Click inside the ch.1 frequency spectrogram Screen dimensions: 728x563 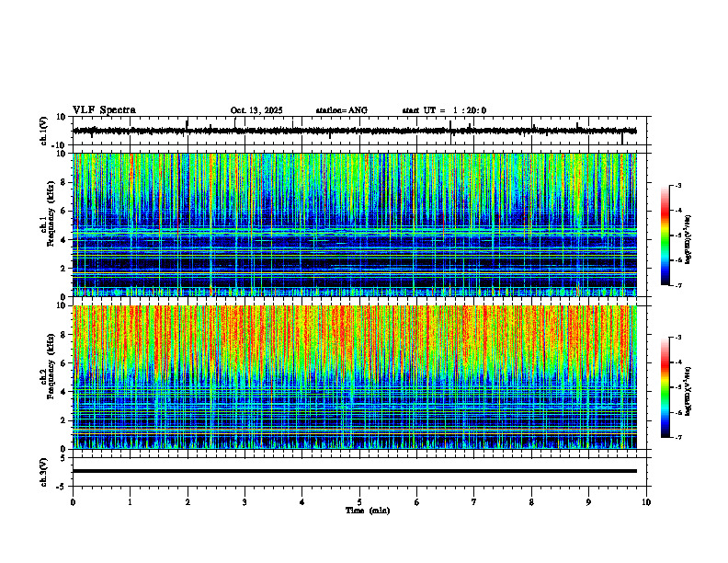[x=355, y=224]
